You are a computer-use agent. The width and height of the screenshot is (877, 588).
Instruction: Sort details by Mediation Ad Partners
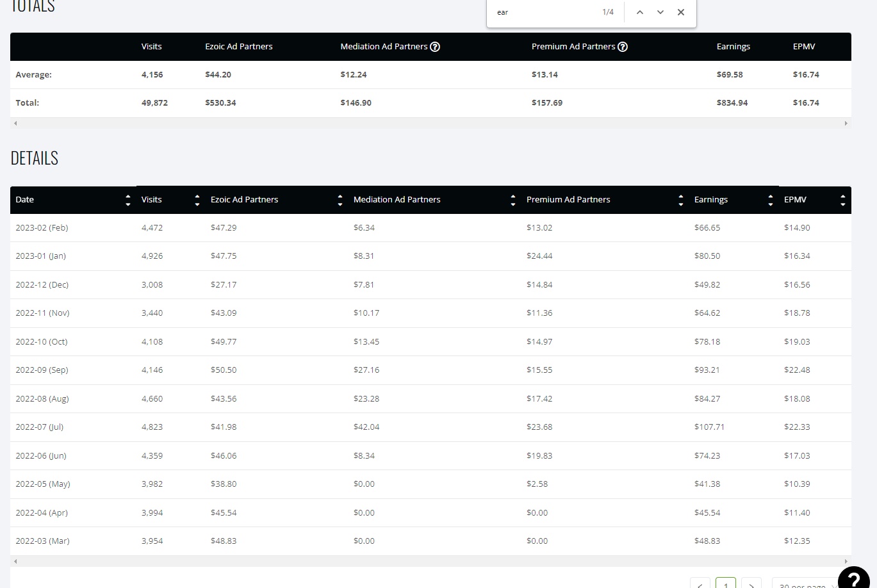point(513,200)
